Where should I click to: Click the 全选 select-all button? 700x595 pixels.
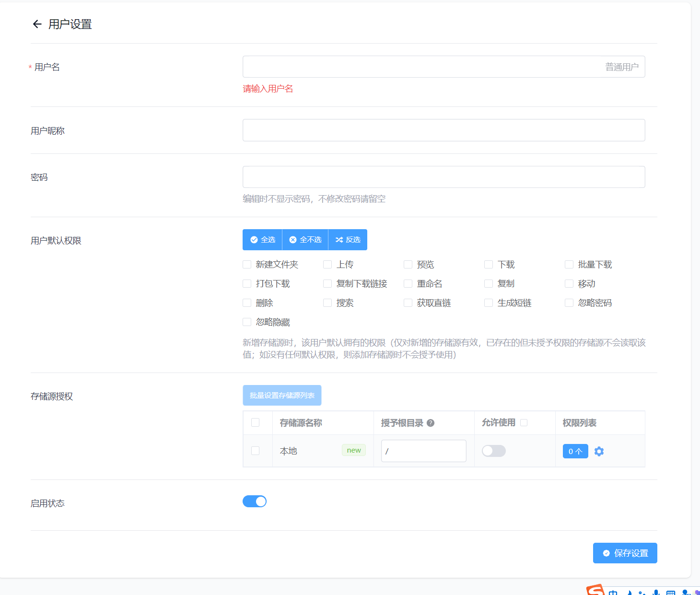coord(263,240)
